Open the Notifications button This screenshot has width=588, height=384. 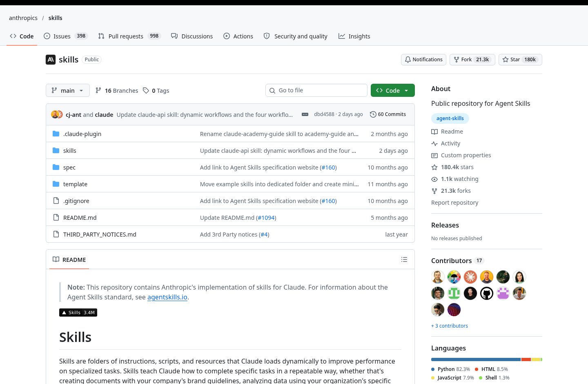coord(423,60)
